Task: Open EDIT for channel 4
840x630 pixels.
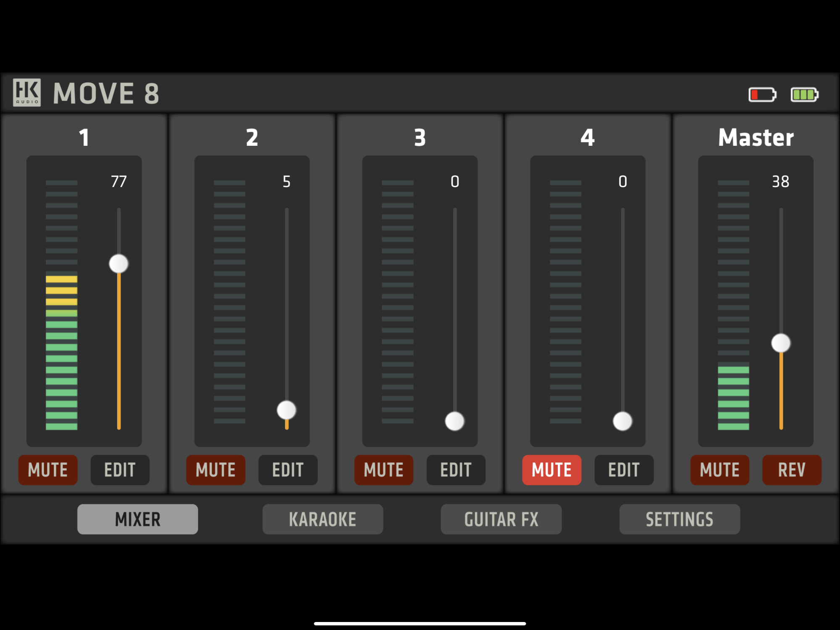Action: click(624, 470)
